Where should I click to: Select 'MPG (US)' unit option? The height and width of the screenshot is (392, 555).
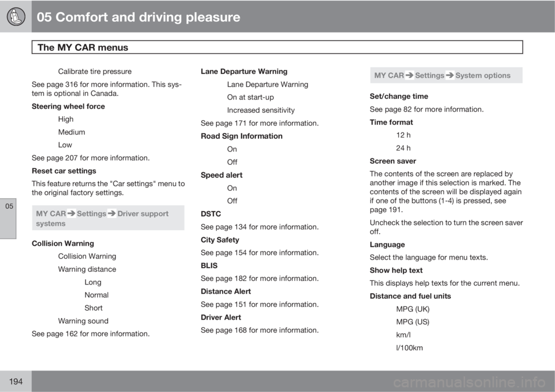point(413,322)
